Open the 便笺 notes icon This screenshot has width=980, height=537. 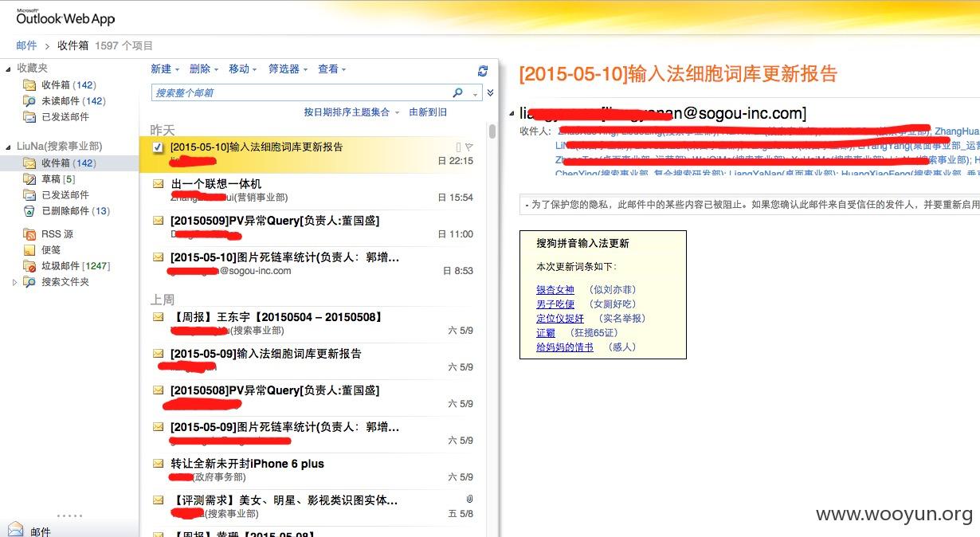[29, 250]
